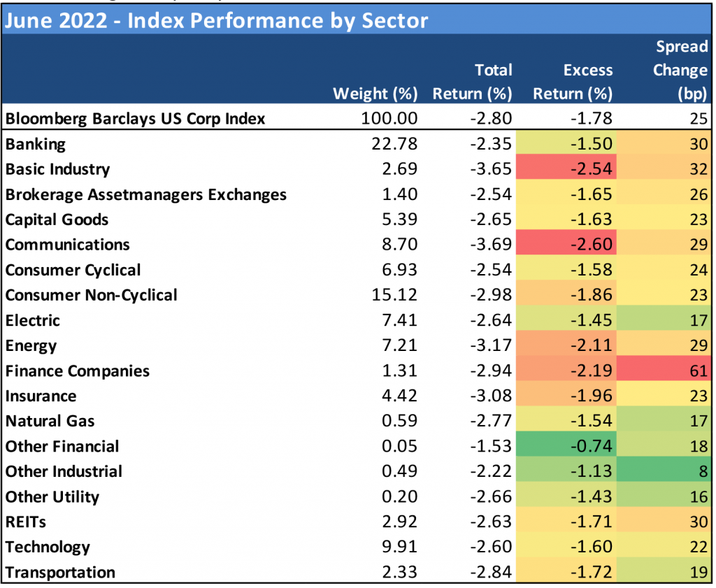Click the June 2022 Index Performance title
The image size is (716, 588).
point(215,20)
